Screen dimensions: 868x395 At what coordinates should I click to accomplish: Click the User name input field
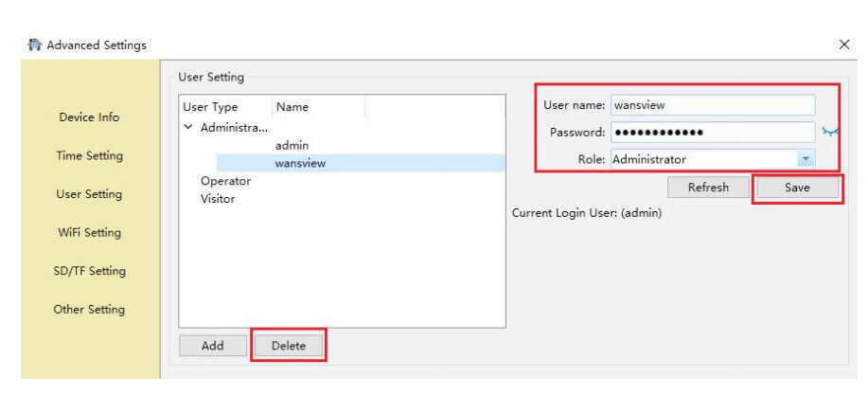point(713,105)
